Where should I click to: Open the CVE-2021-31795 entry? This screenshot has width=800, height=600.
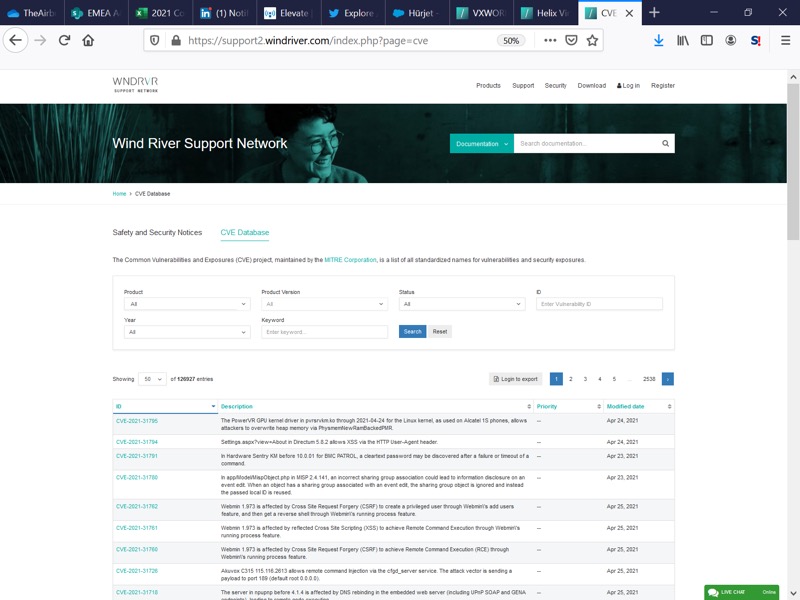tap(137, 421)
